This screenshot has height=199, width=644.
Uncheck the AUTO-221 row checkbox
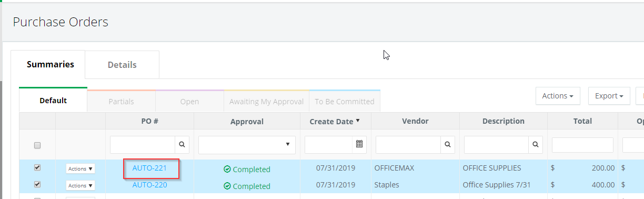37,168
